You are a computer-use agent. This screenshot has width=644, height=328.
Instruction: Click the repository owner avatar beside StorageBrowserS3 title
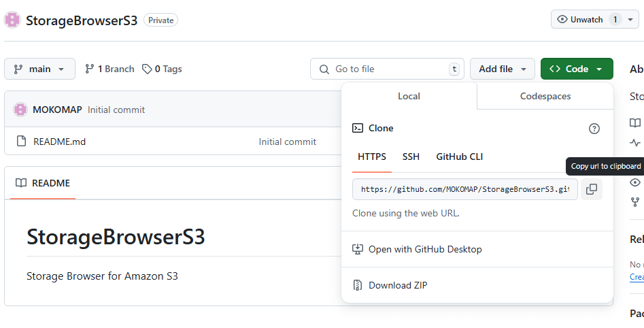(x=12, y=20)
